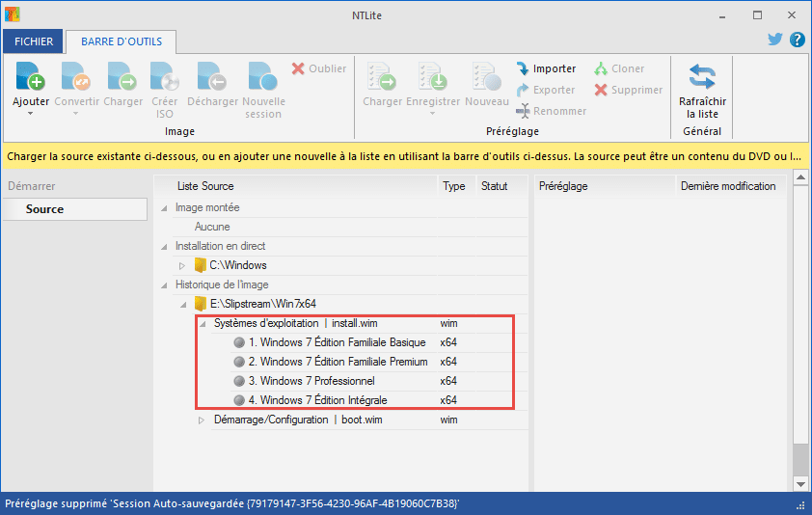Screen dimensions: 812x515
Task: Click Importer in Préréglage group
Action: [546, 68]
